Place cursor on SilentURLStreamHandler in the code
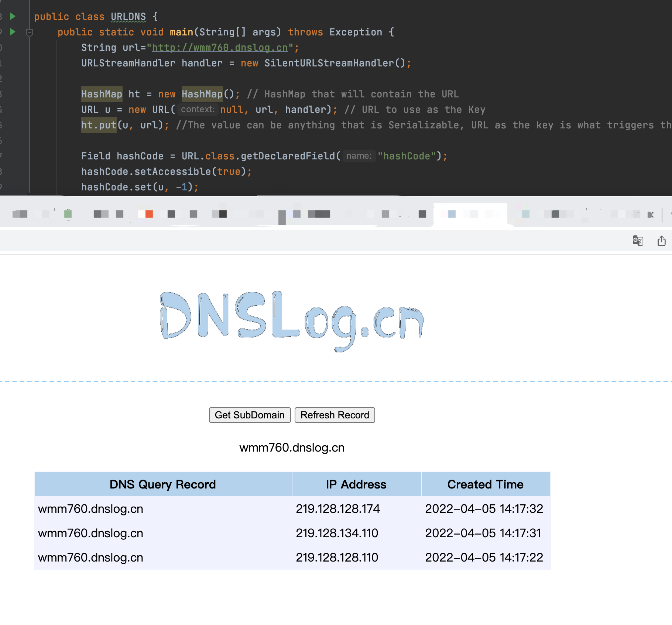The height and width of the screenshot is (625, 672). point(329,63)
